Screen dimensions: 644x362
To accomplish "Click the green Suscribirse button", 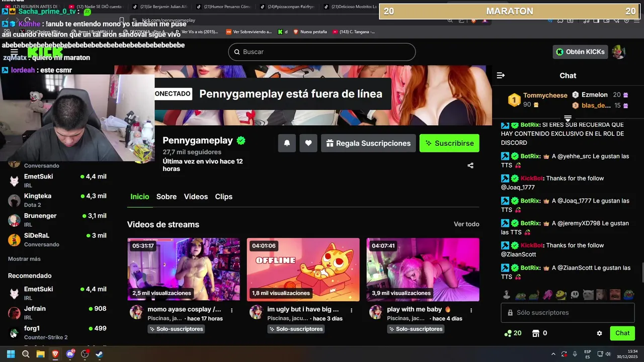I will [x=449, y=143].
